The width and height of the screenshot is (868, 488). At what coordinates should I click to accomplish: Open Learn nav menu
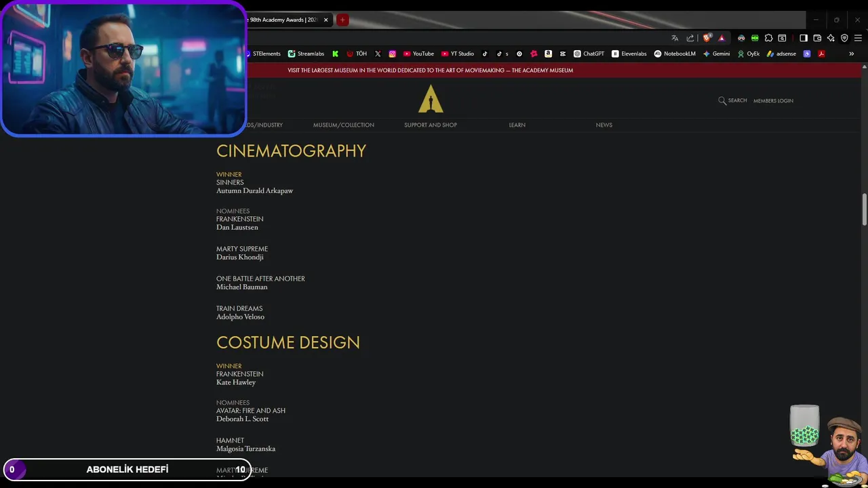click(x=517, y=125)
